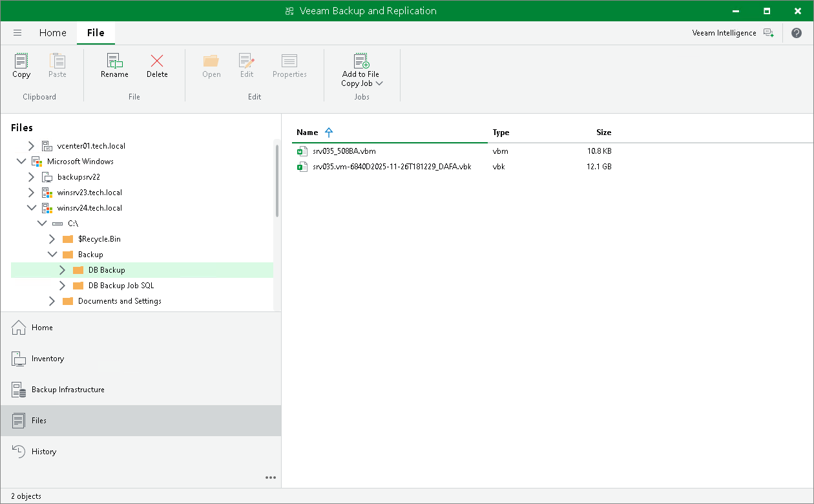Open the Veeam help question mark icon
The height and width of the screenshot is (504, 814).
coord(797,32)
